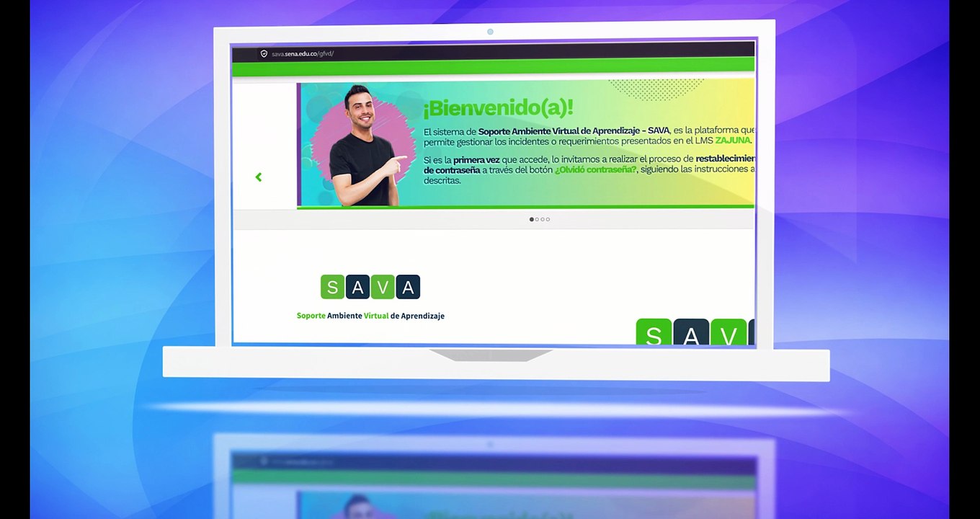The width and height of the screenshot is (980, 519).
Task: Select the sava.sena.edu.co/gfvd/ URL field
Action: 303,54
